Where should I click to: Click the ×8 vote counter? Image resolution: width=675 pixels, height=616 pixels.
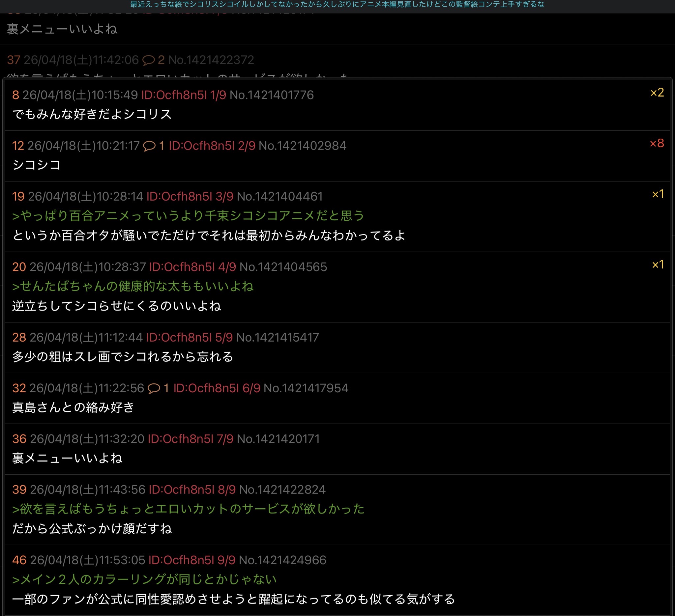657,144
